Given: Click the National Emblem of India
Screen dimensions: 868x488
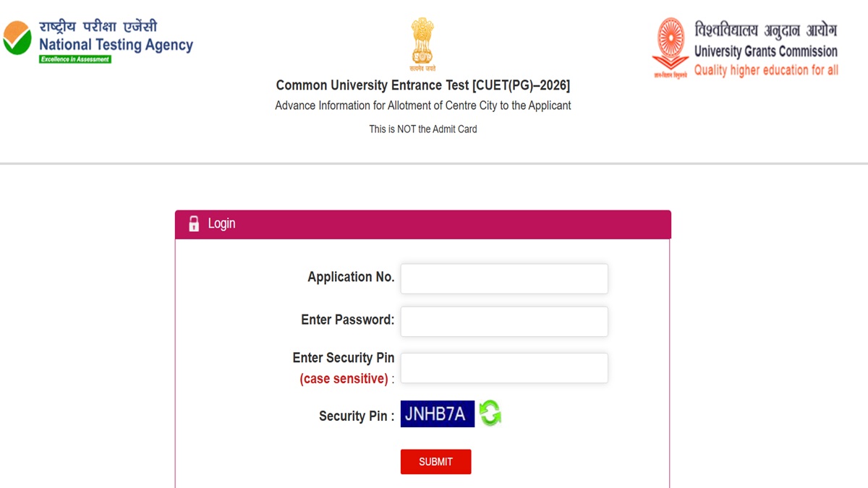Looking at the screenshot, I should [423, 43].
